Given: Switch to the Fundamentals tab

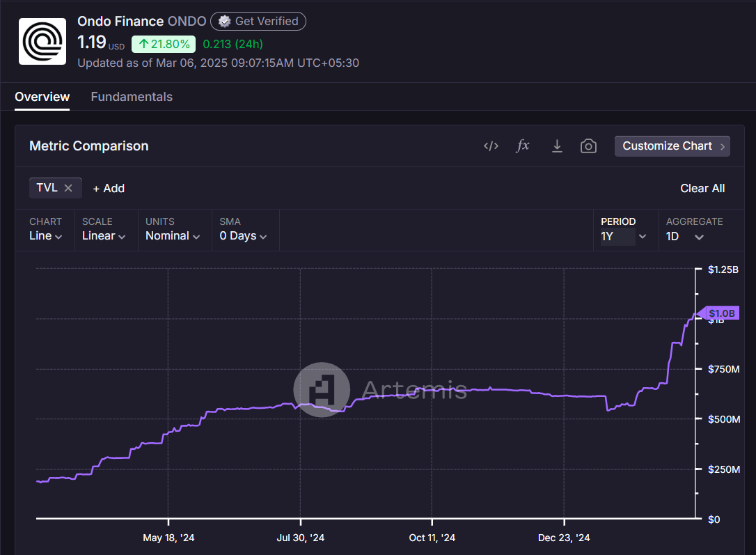Looking at the screenshot, I should 132,97.
